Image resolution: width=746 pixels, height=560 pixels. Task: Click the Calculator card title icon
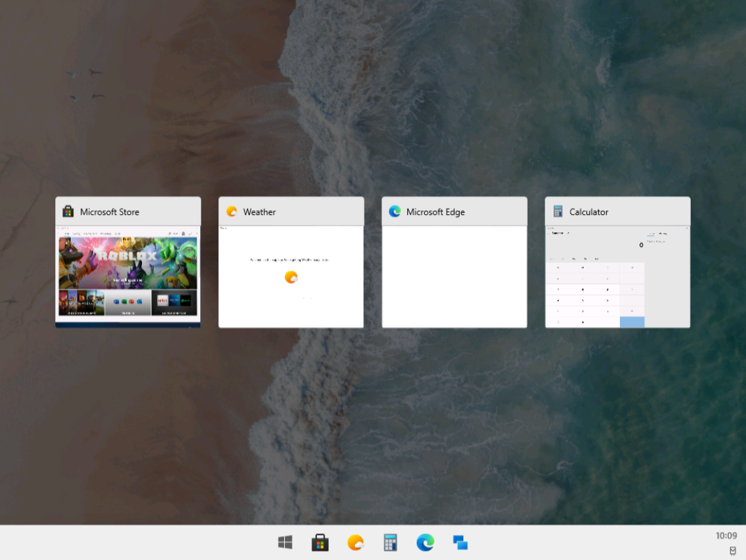(558, 211)
